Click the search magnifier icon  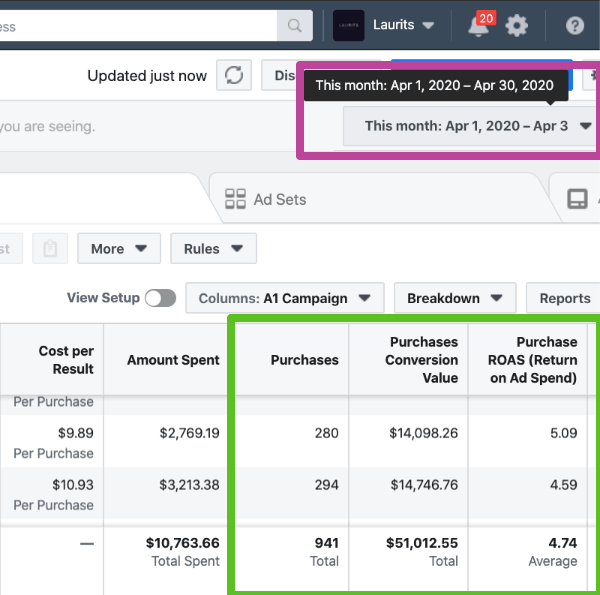(294, 26)
